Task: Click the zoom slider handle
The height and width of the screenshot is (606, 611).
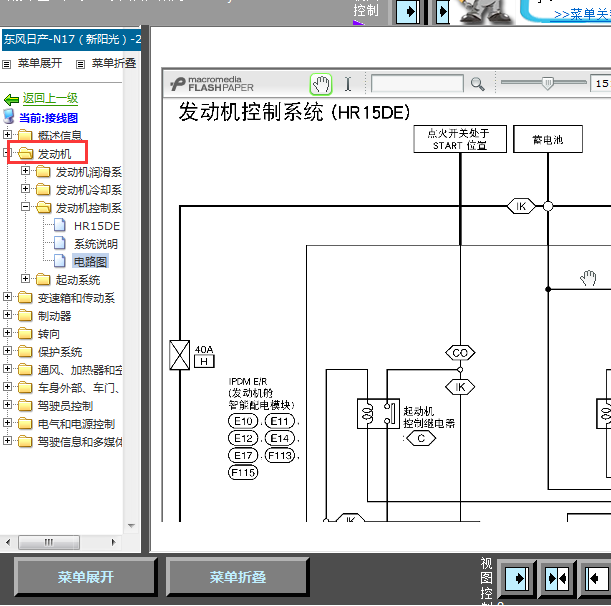Action: tap(547, 83)
